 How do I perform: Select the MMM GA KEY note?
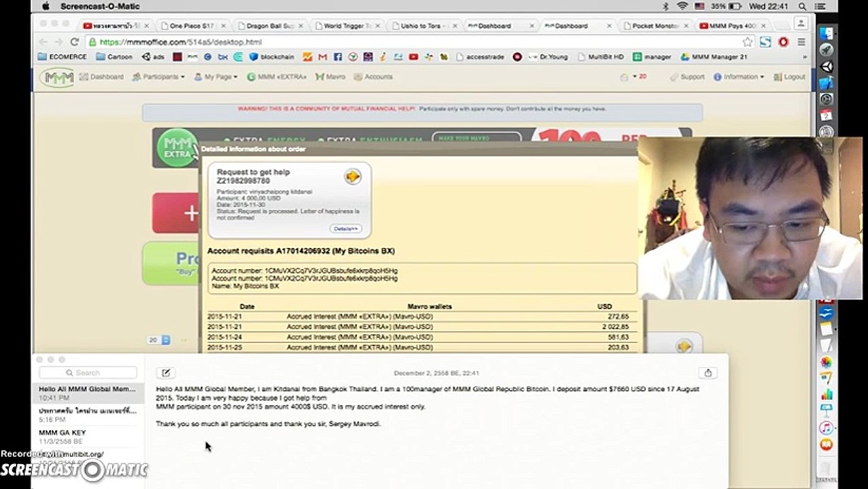pos(88,437)
